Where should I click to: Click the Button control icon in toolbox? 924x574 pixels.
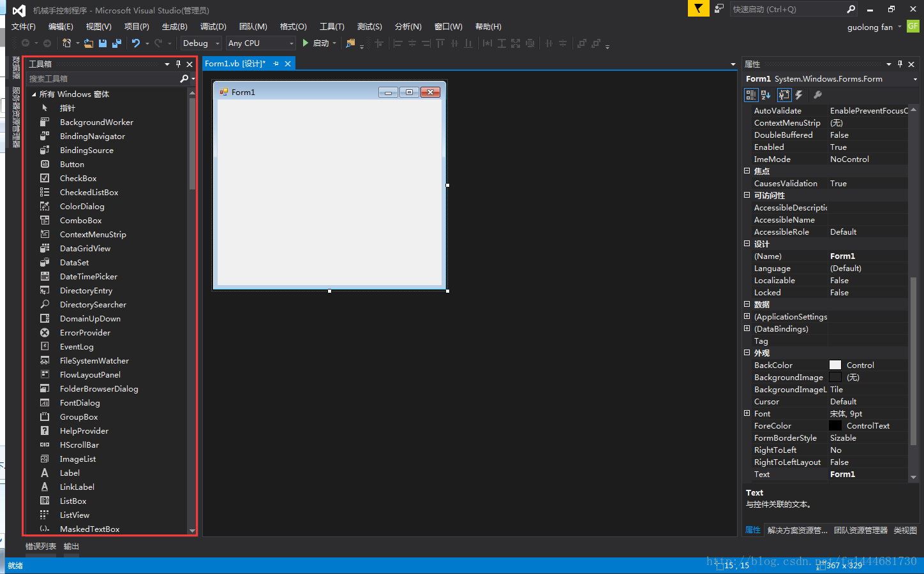click(x=45, y=164)
